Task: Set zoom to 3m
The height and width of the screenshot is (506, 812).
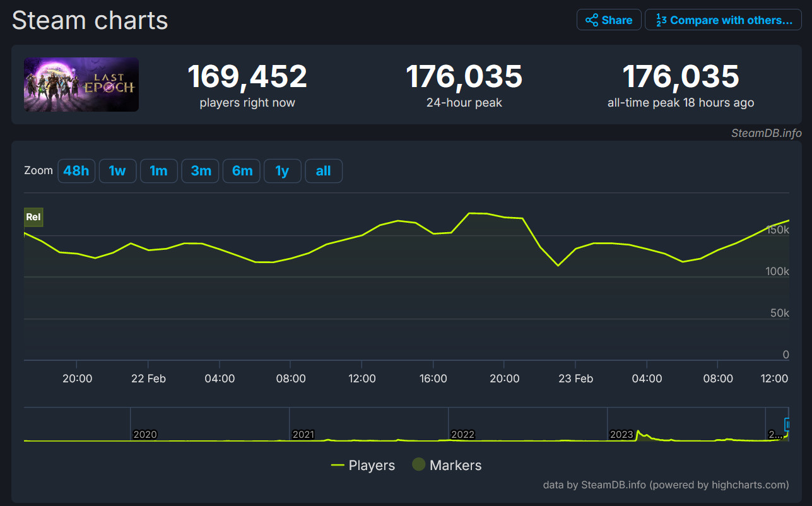Action: pos(201,171)
